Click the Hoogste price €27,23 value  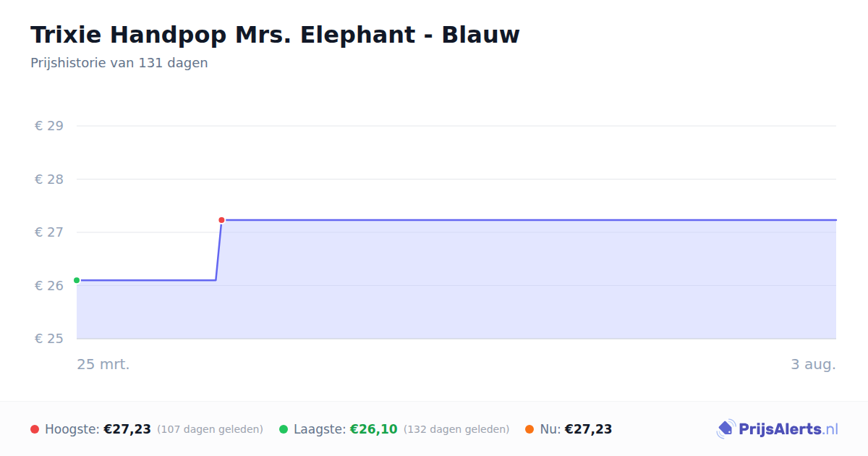click(x=127, y=429)
